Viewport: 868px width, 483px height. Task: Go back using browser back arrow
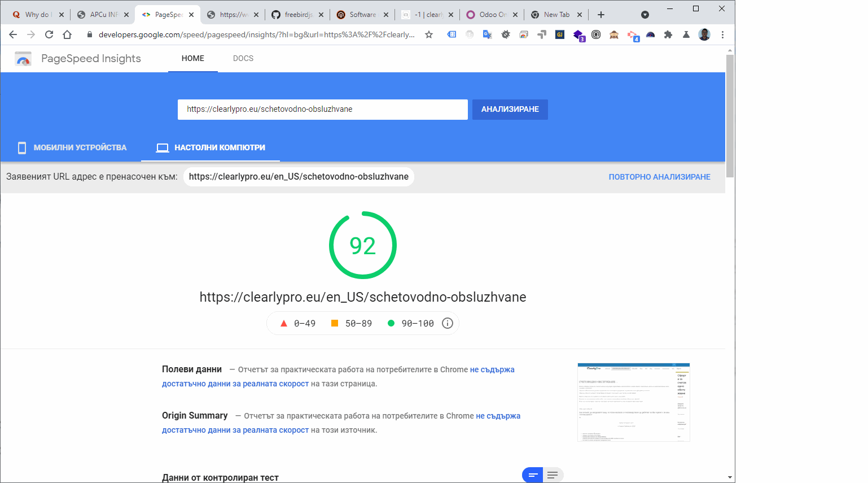point(13,34)
